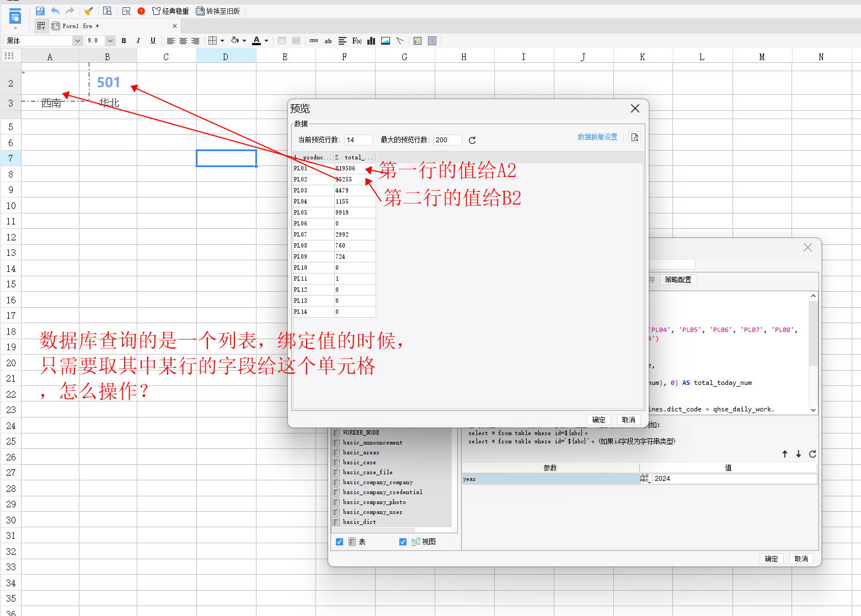Click the 最大的预览行数 field showing 200
Screen dimensions: 861x616
(447, 140)
